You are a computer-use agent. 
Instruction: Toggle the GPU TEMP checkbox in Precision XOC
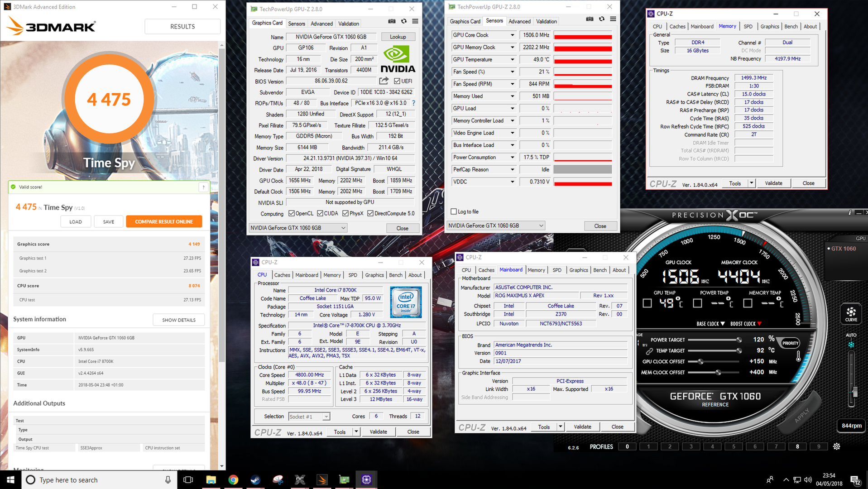[647, 303]
